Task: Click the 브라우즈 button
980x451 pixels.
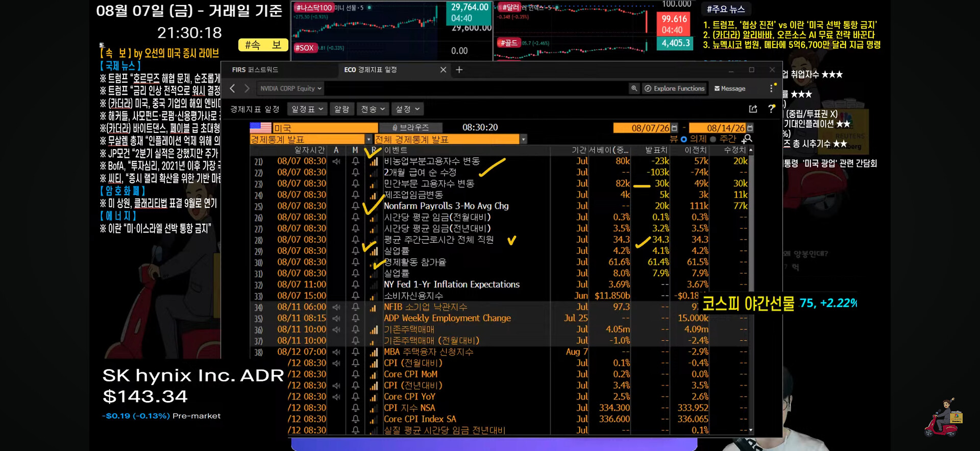Action: point(410,128)
